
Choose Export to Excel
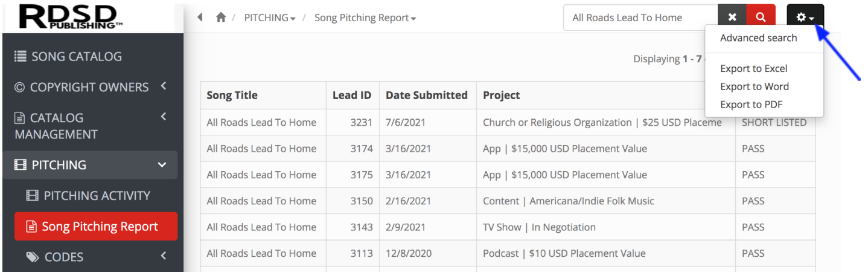(754, 68)
